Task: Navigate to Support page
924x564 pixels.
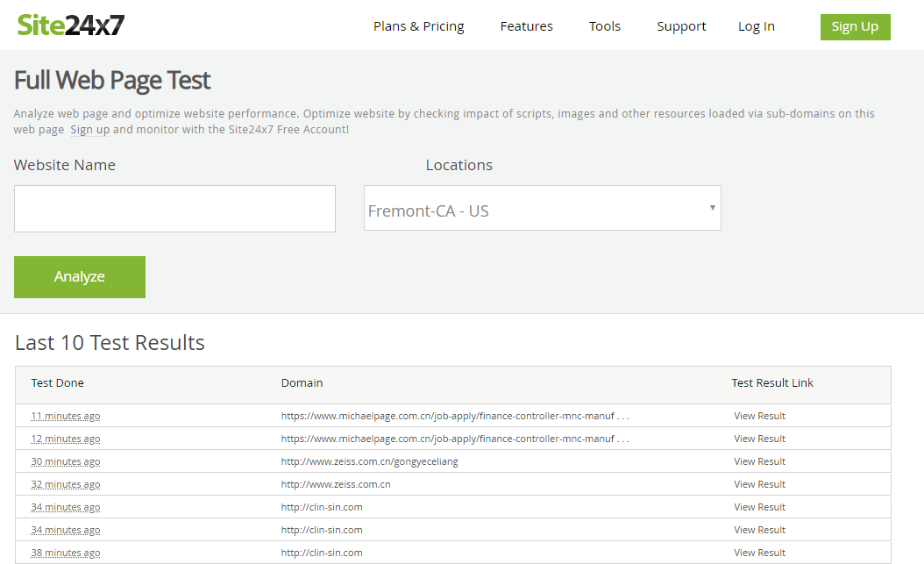Action: click(681, 26)
